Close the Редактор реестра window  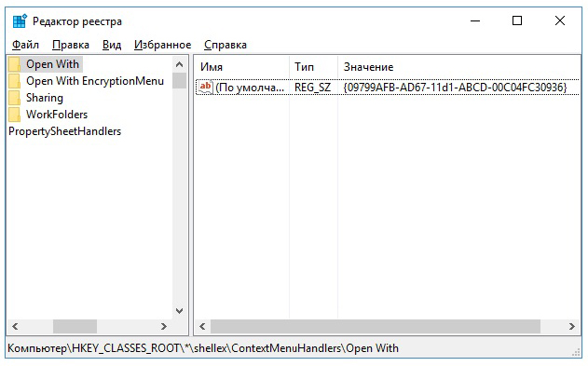tap(560, 20)
